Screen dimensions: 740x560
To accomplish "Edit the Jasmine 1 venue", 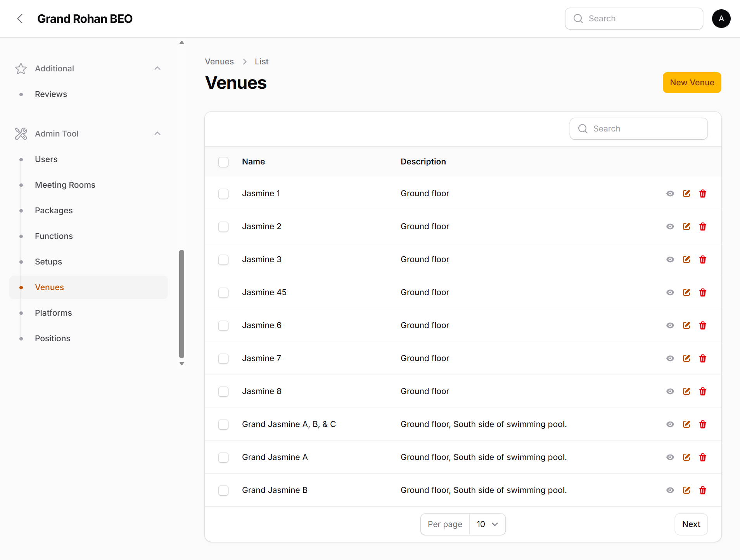I will [x=686, y=194].
